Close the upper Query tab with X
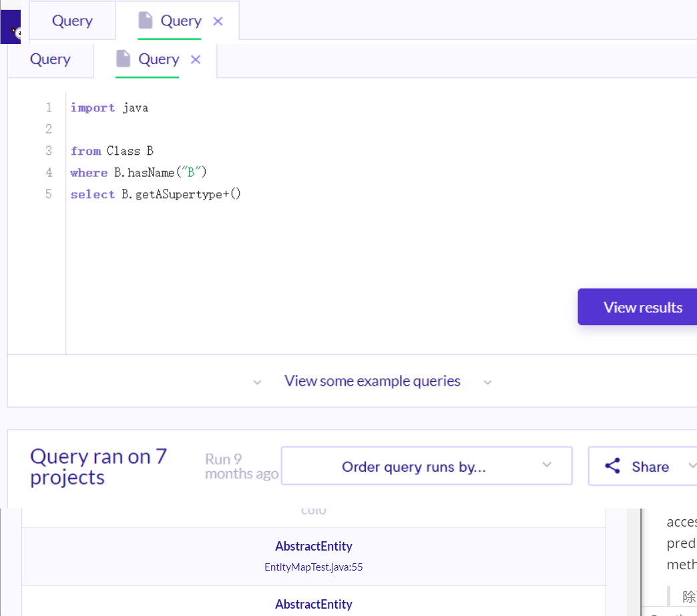697x616 pixels. pos(218,21)
